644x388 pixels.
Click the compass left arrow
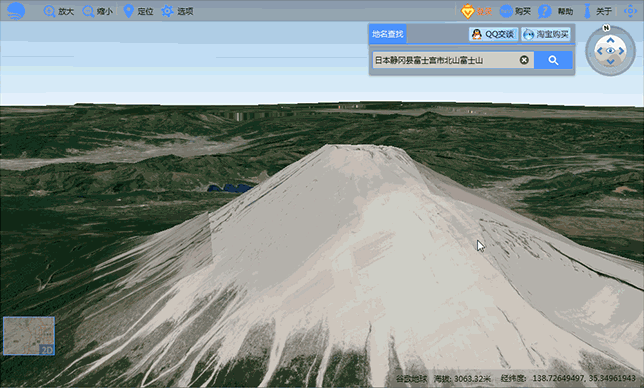click(600, 51)
